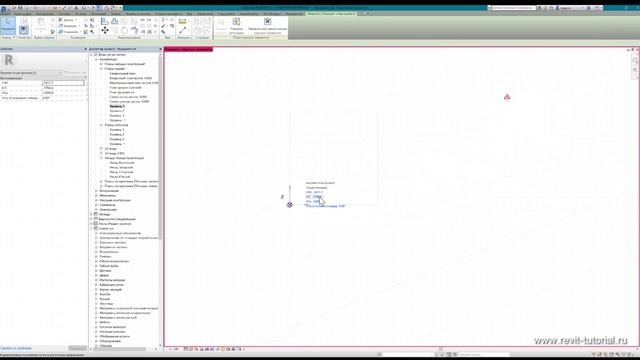Open the Выбор selection dropdown
Image resolution: width=640 pixels, height=360 pixels.
(8, 38)
